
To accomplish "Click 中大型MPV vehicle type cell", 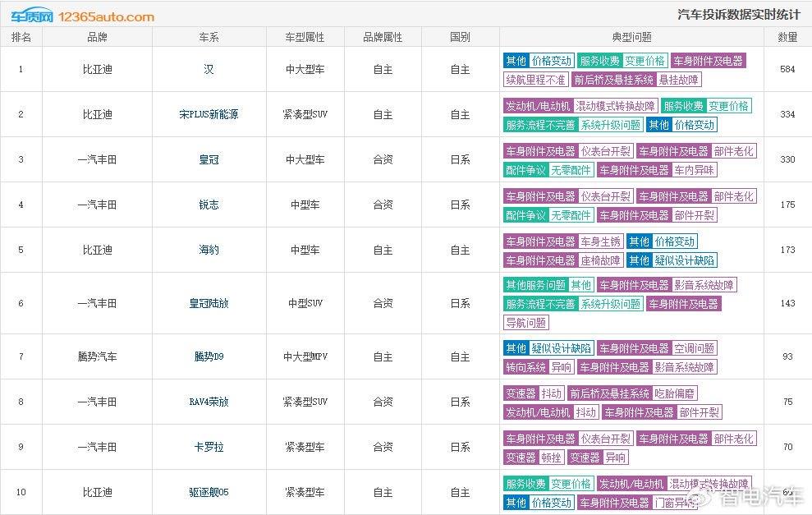I will tap(305, 356).
